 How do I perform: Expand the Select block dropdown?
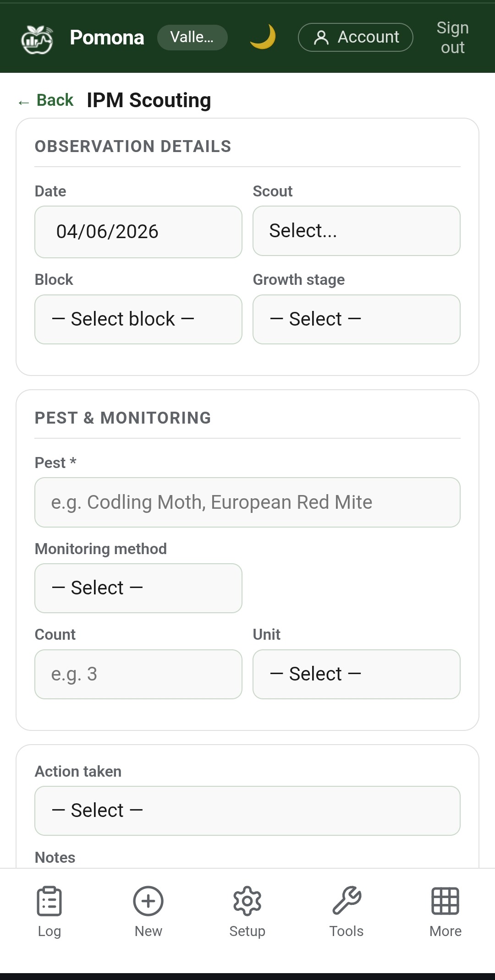tap(138, 319)
